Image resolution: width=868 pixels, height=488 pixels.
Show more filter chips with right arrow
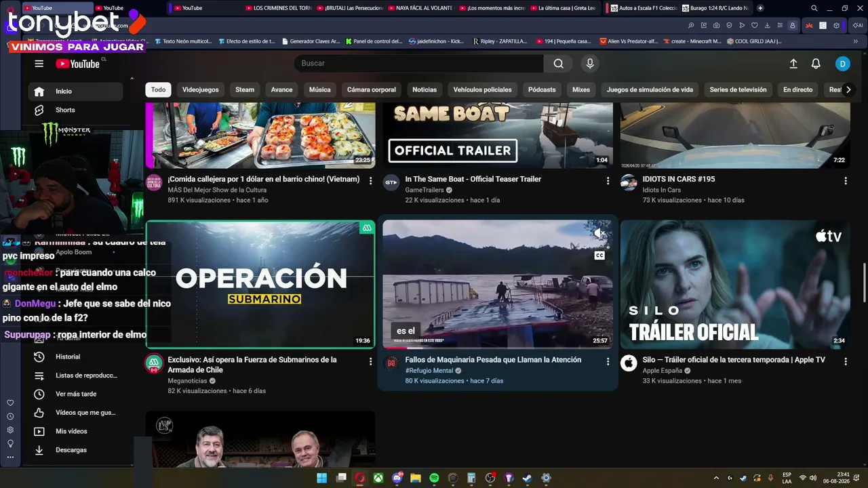848,89
